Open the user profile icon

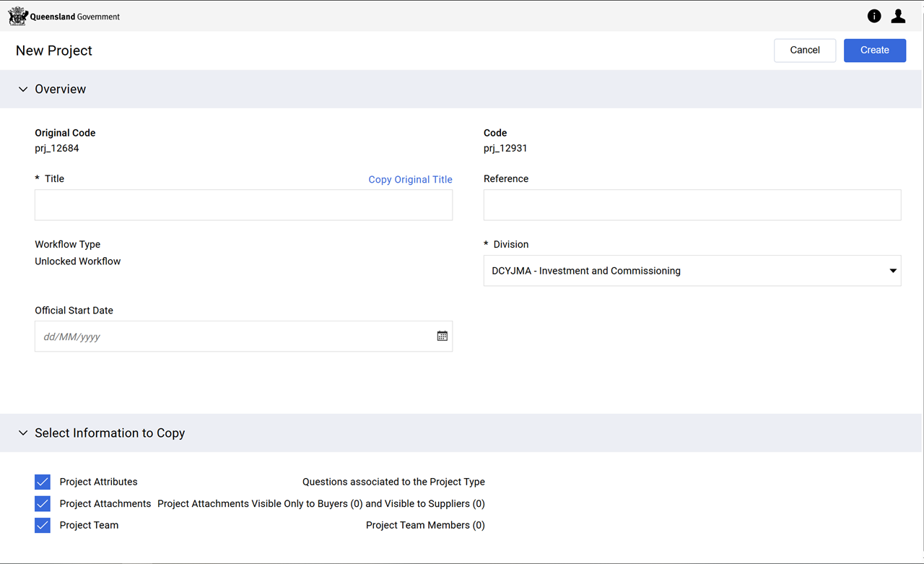coord(898,16)
